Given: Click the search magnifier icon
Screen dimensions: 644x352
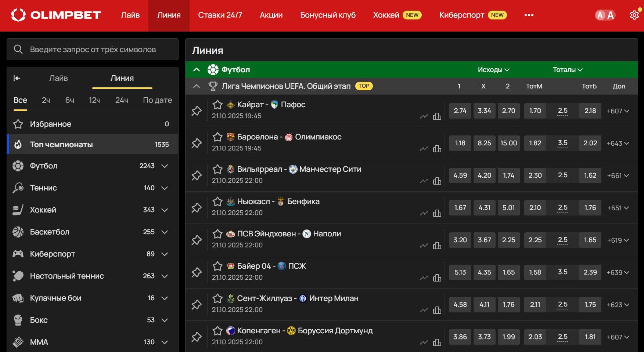Looking at the screenshot, I should pos(18,49).
